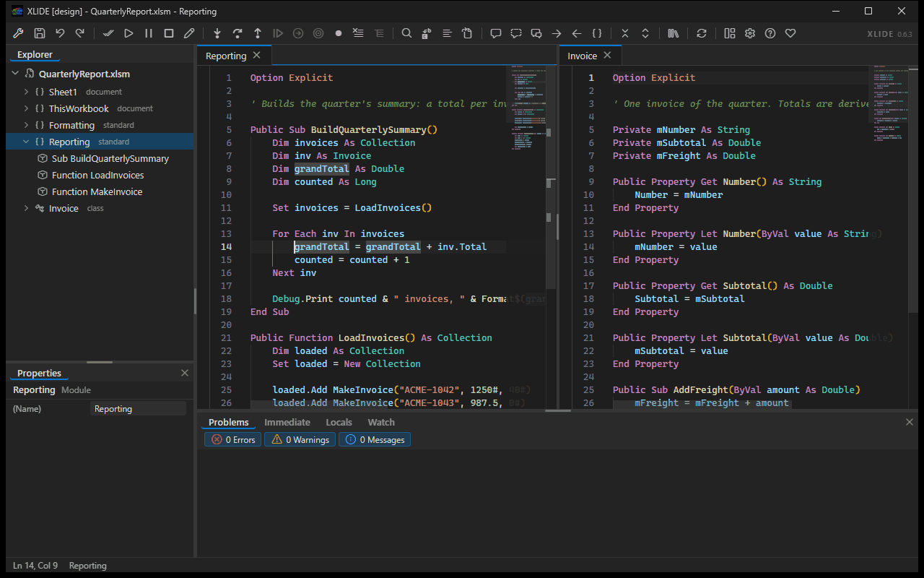
Task: Step out with the up arrow icon
Action: click(x=258, y=33)
